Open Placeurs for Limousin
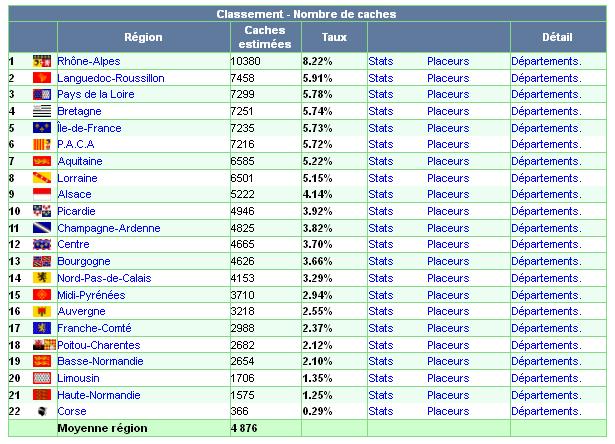 tap(447, 378)
